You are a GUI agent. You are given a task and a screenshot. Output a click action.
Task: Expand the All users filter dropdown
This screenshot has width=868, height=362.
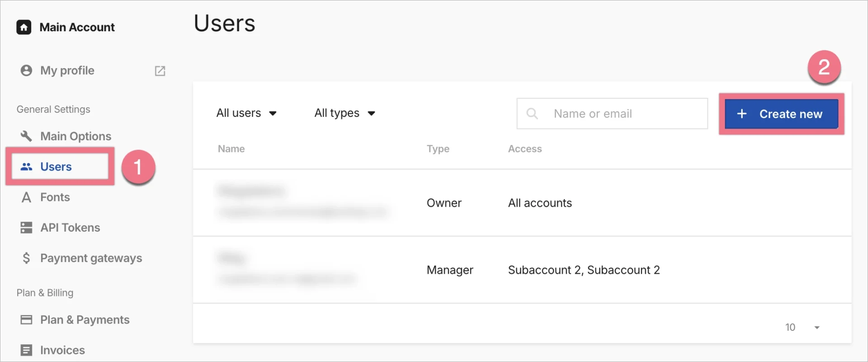246,113
